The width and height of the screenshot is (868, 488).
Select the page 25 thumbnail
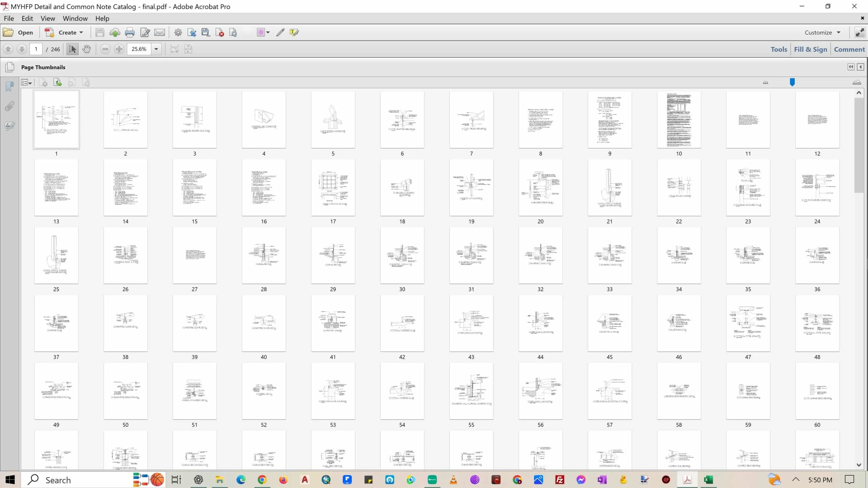coord(56,255)
